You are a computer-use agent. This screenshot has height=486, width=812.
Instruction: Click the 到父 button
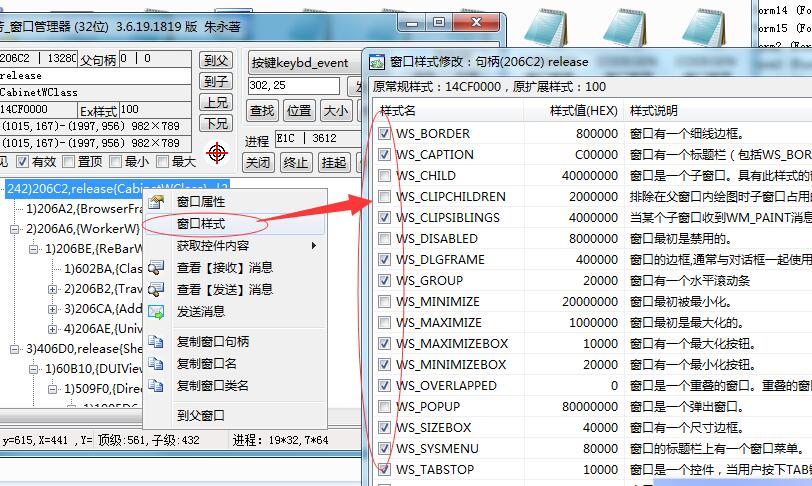click(x=216, y=60)
